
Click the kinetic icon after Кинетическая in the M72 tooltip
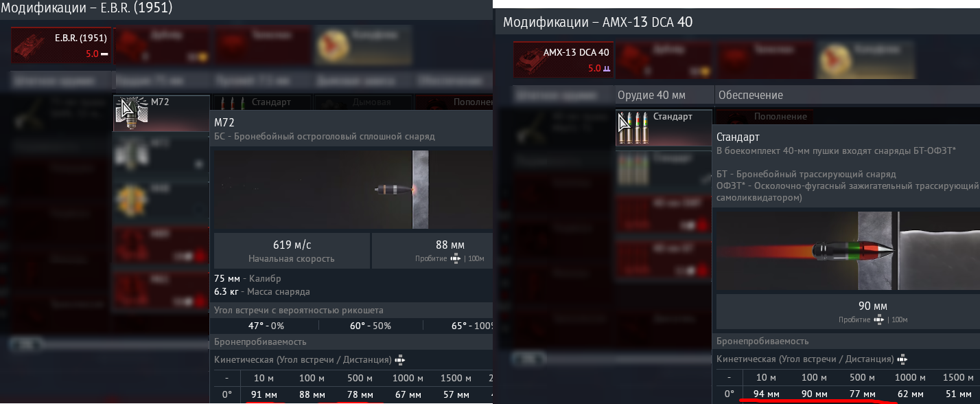point(400,360)
